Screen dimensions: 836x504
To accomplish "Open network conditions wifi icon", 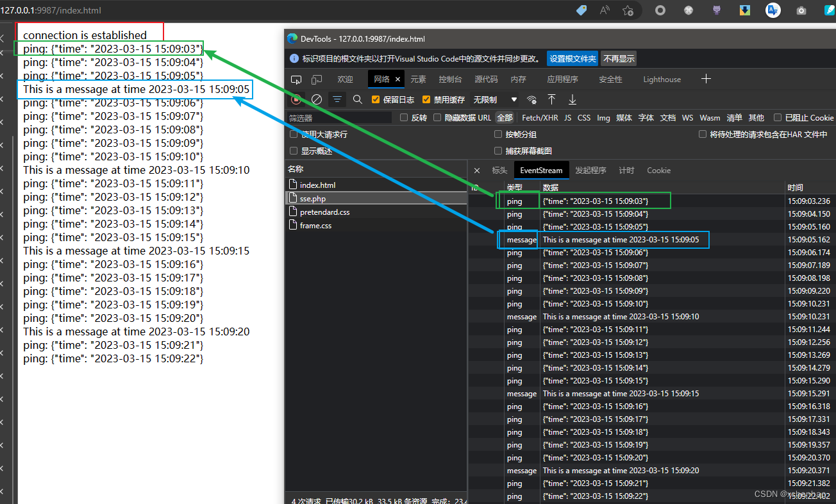I will coord(531,99).
